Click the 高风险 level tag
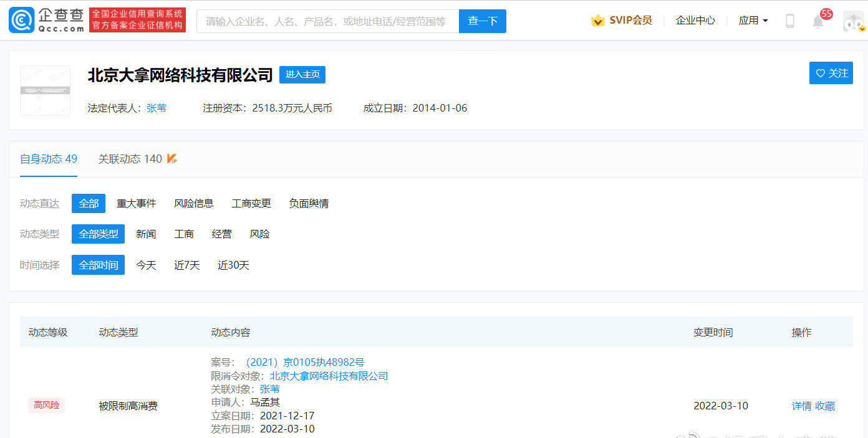 47,405
